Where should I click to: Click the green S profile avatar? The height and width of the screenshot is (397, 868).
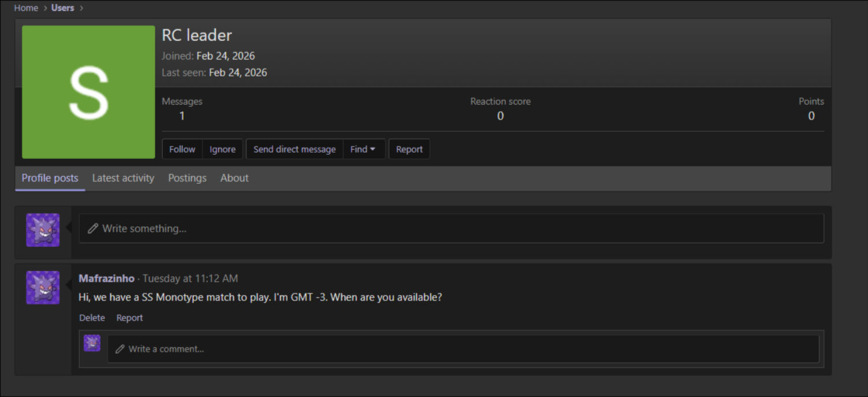[x=88, y=92]
